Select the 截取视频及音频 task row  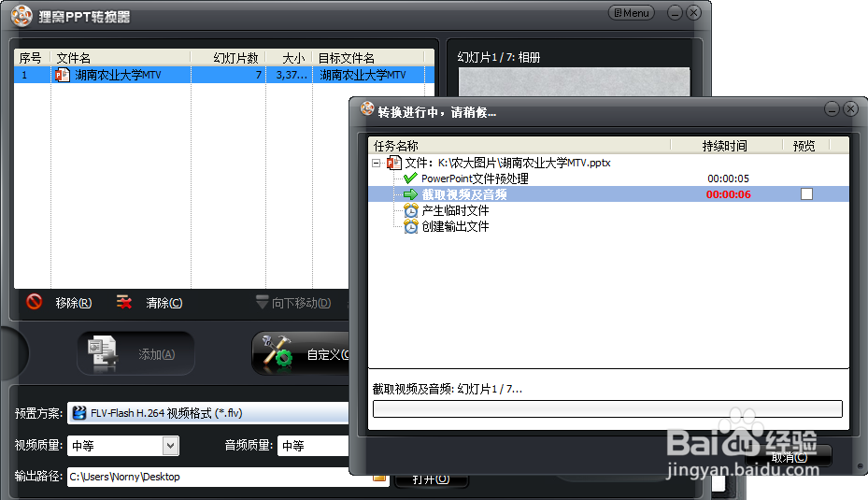608,194
